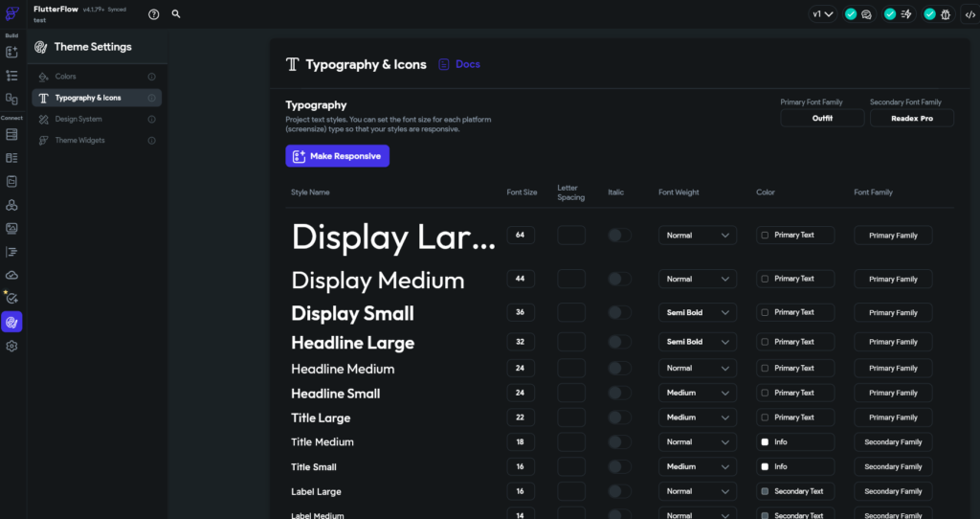Click the Media Assets image icon
The height and width of the screenshot is (519, 980).
pos(11,229)
